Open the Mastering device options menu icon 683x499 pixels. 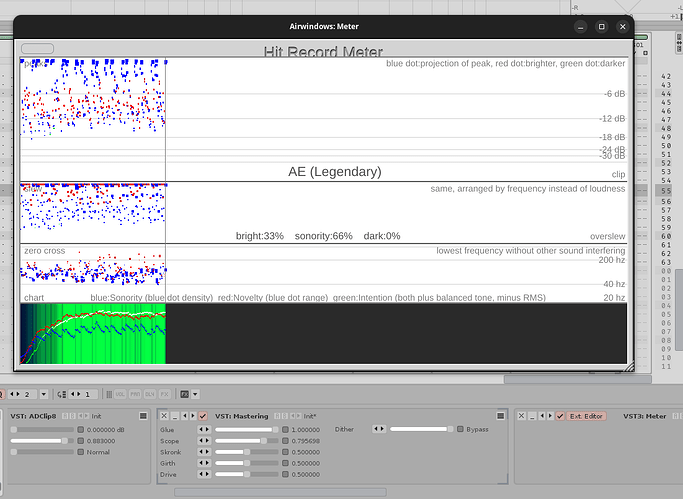pos(500,416)
